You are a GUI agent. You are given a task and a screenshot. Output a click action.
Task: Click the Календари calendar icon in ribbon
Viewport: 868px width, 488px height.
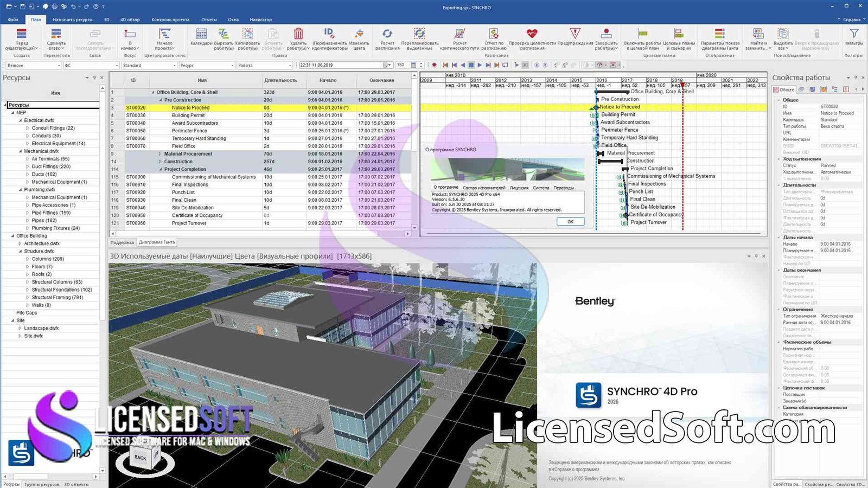(x=201, y=34)
